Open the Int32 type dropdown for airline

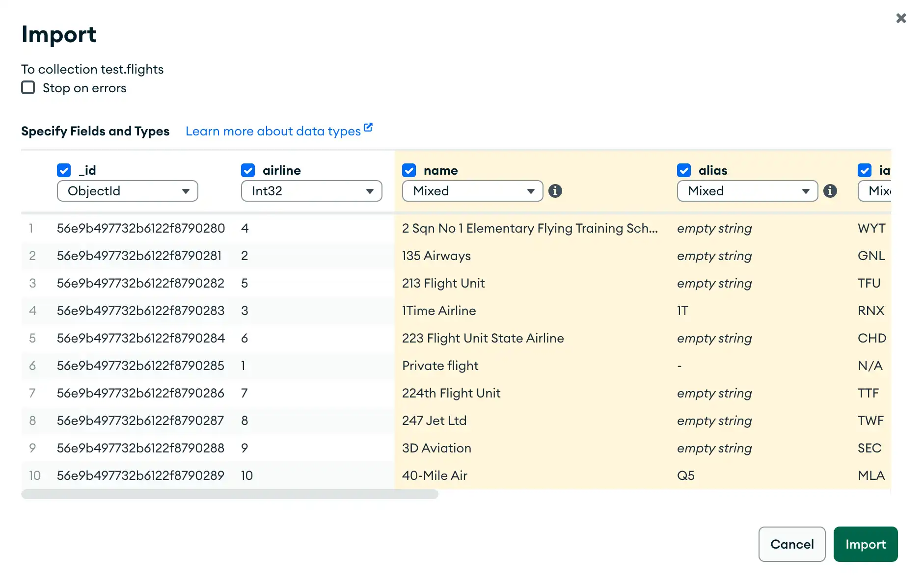coord(311,191)
